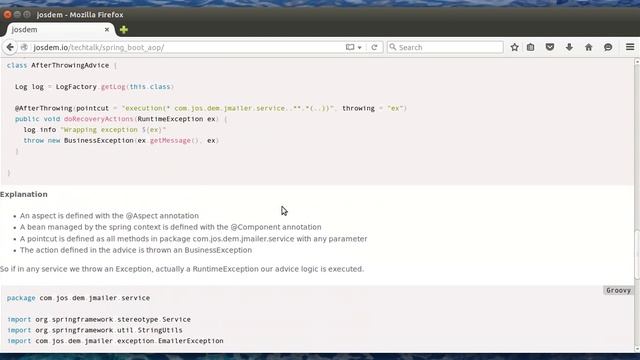
Task: Click bullet 'thrown an BusinessException'
Action: tap(136, 250)
